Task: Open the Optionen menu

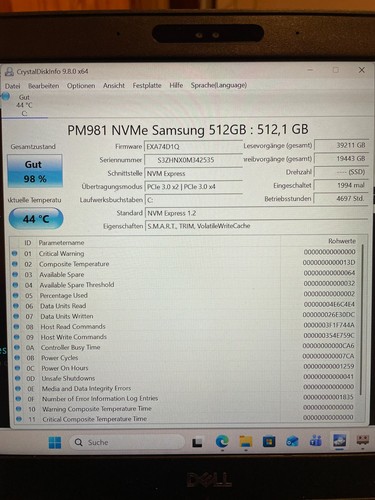Action: [81, 86]
